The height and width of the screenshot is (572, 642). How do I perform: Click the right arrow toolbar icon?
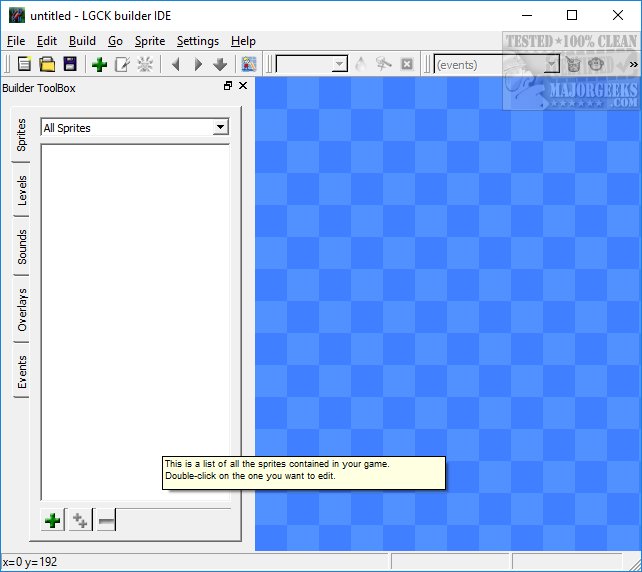(198, 64)
